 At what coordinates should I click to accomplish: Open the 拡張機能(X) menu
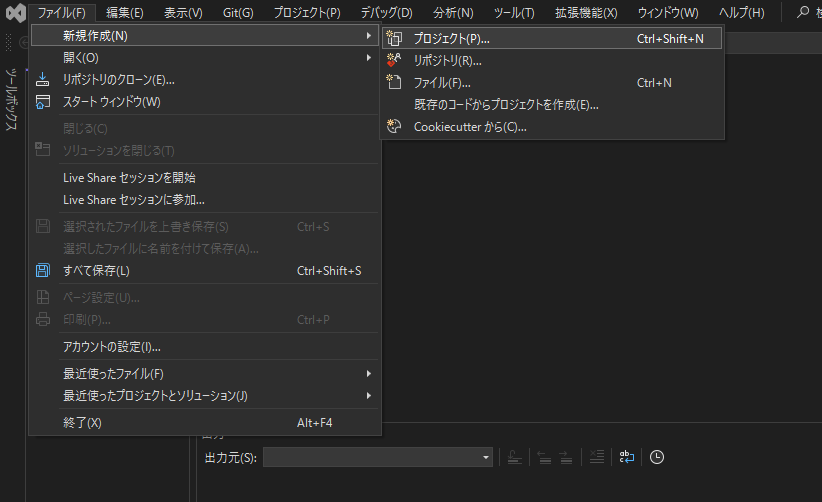(586, 13)
